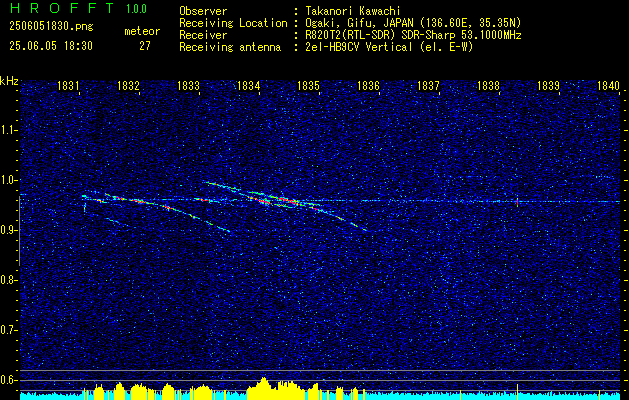
Task: Click the 'Observer' field label
Action: pyautogui.click(x=203, y=11)
